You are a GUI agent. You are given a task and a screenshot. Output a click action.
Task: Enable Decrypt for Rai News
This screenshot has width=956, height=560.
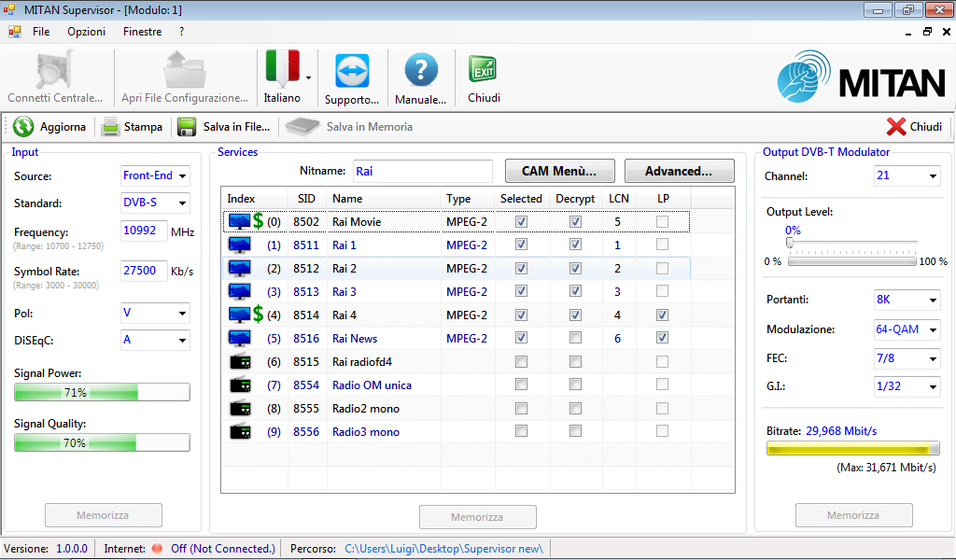(x=575, y=338)
